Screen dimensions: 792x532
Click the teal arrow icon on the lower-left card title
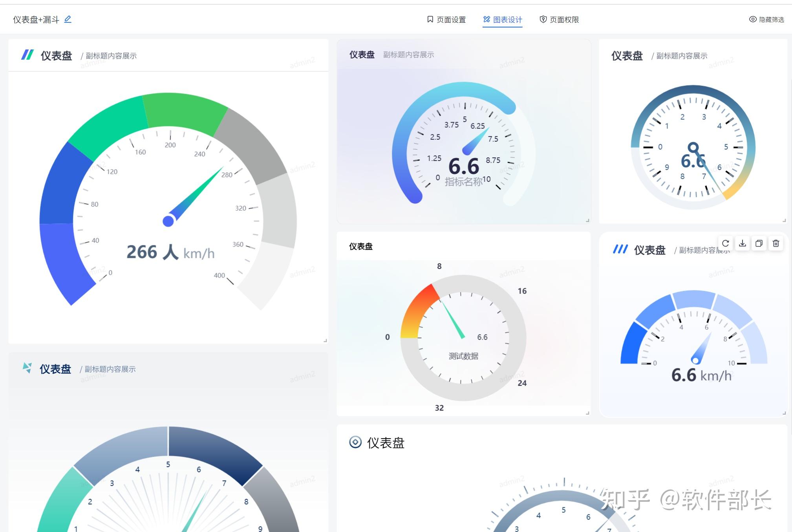[27, 368]
